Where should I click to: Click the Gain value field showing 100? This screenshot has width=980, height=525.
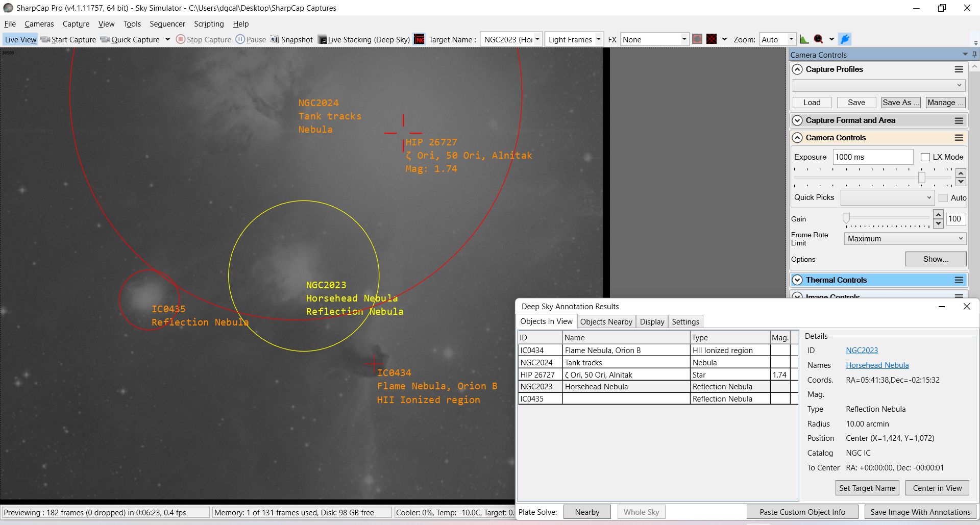[x=955, y=219]
